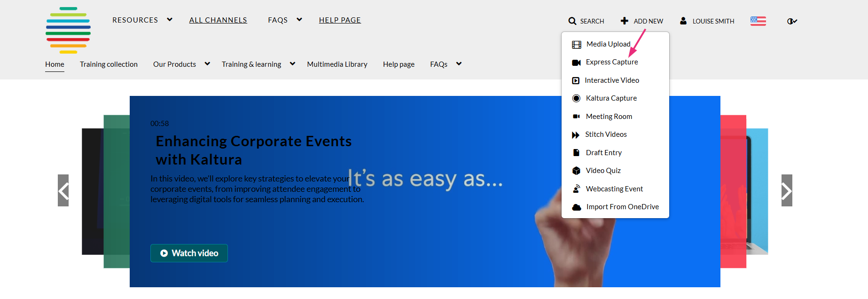Click the plus icon beside Add New
The height and width of the screenshot is (299, 868).
point(624,21)
